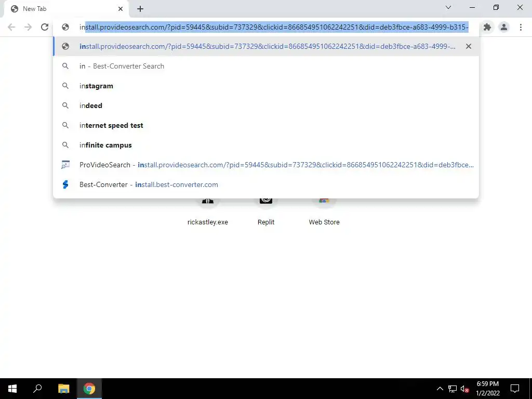
Task: Click the search icon beside 'instagram'
Action: pos(65,86)
